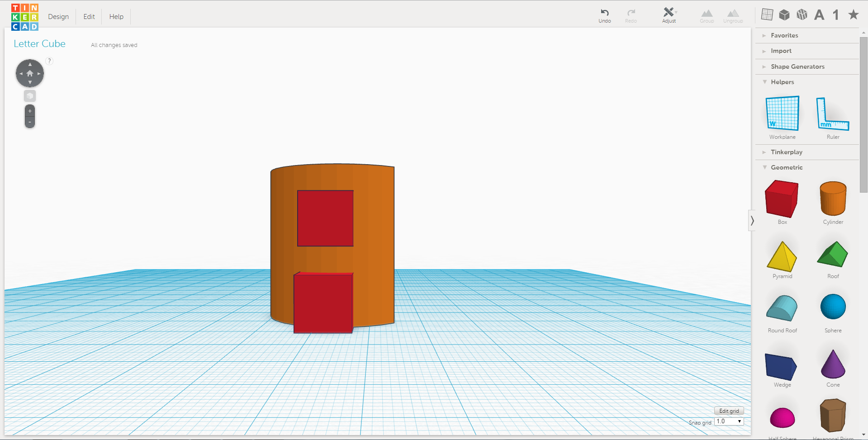Open the Edit menu
This screenshot has height=440, width=868.
89,16
